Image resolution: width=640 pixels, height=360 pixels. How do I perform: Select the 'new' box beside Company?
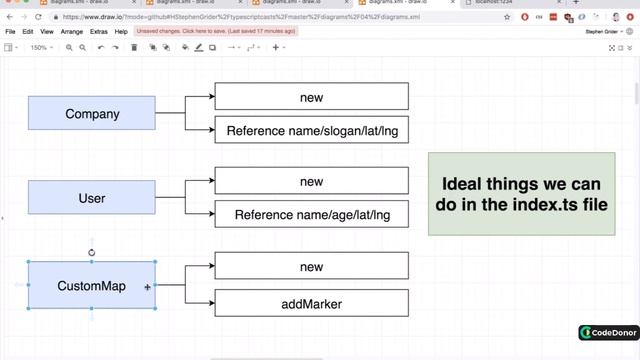(312, 96)
